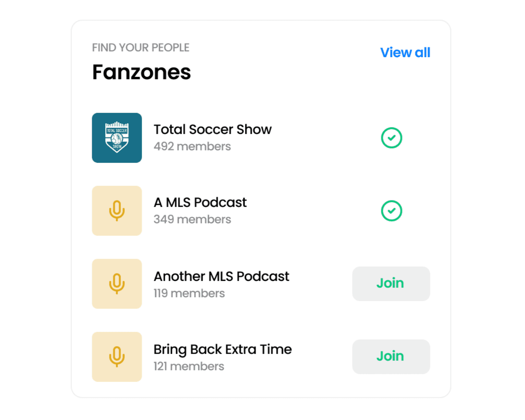The height and width of the screenshot is (420, 525).
Task: Open the Bring Back Extra Time title
Action: 222,350
